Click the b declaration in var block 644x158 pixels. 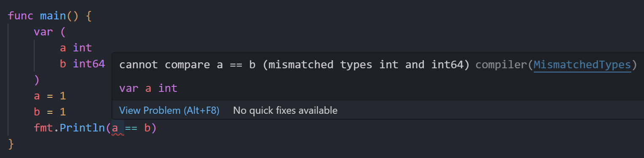tap(63, 64)
